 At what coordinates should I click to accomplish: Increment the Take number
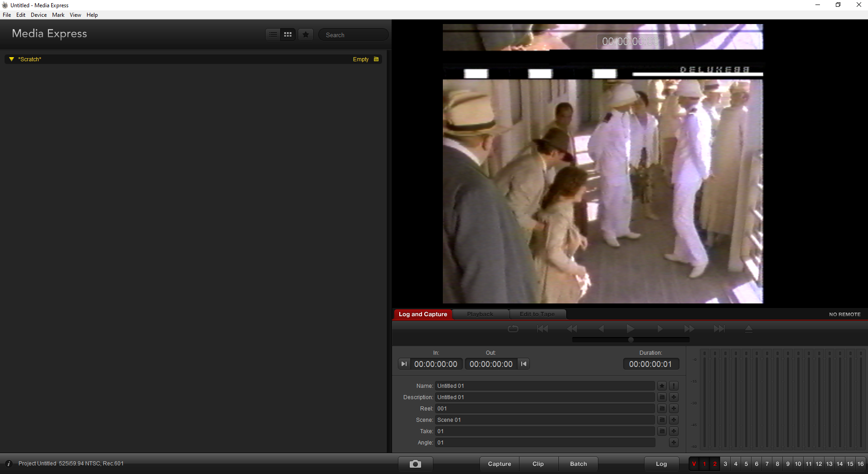(x=674, y=431)
